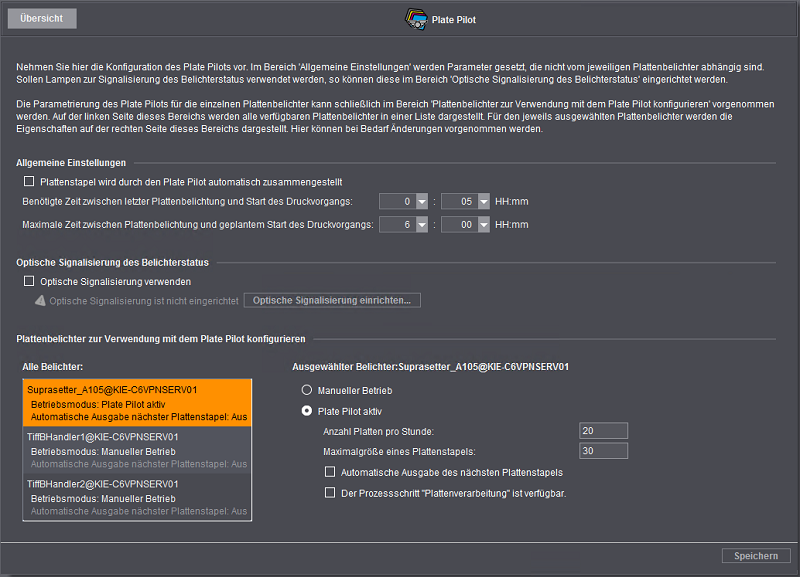Image resolution: width=800 pixels, height=577 pixels.
Task: Expand hours dropdown for 'Maximale Zeit'
Action: click(x=422, y=225)
